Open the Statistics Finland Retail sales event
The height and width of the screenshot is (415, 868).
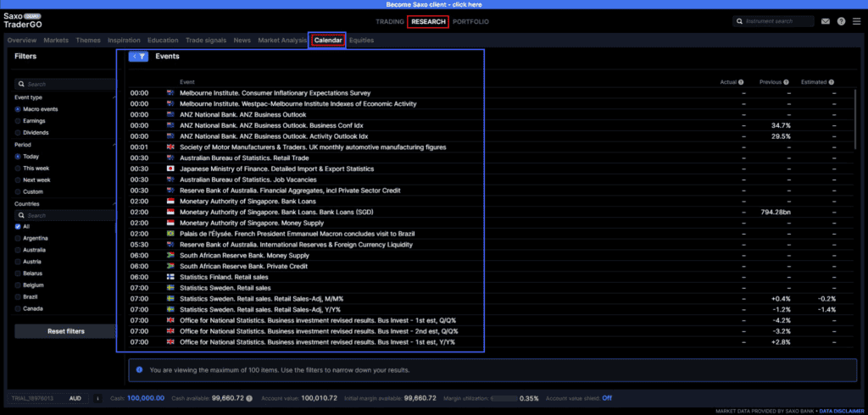pos(224,277)
